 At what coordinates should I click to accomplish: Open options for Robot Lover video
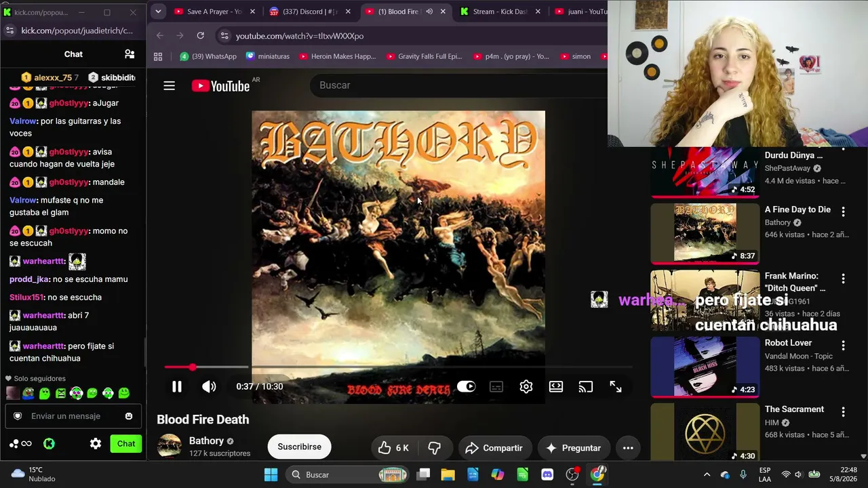point(843,346)
